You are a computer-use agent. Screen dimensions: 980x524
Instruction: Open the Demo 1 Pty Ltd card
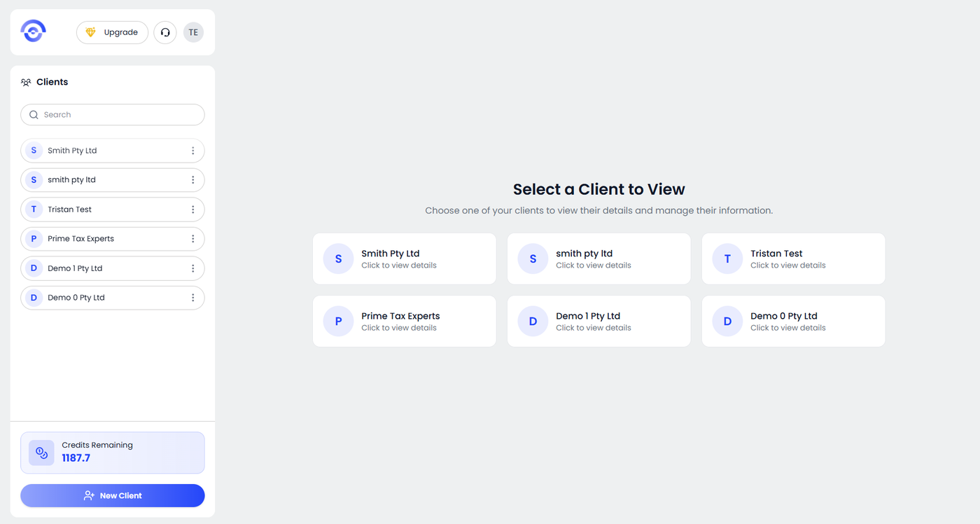[598, 321]
